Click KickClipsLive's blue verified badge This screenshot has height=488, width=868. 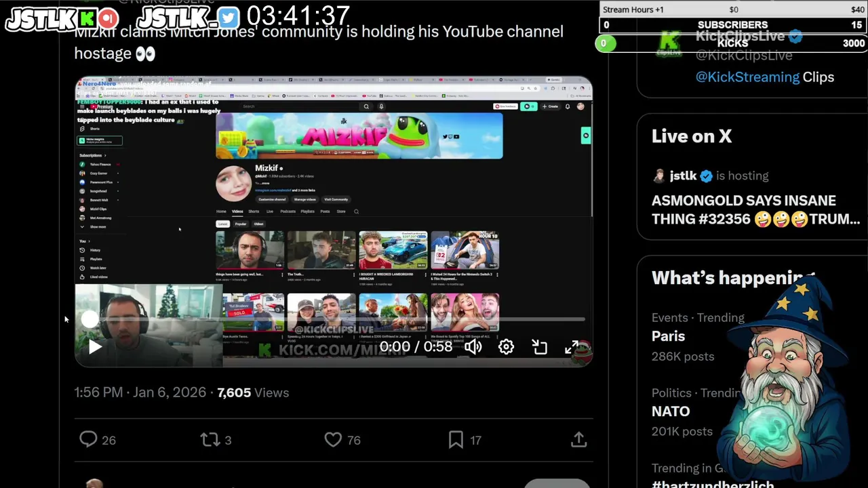(x=795, y=37)
